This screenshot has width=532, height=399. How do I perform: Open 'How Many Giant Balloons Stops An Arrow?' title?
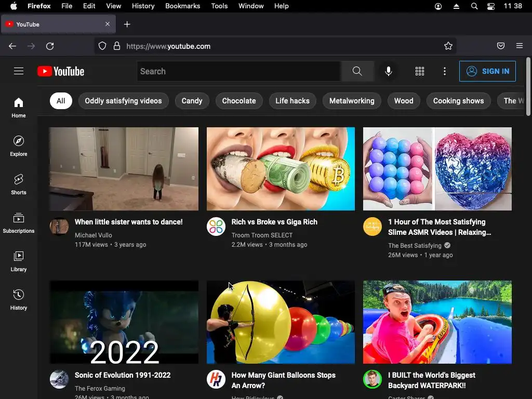coord(283,380)
